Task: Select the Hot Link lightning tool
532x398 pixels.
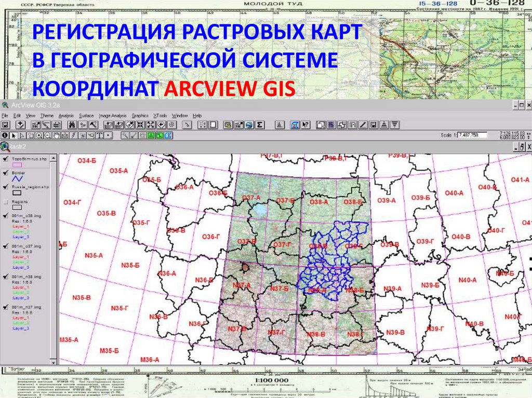Action: click(x=74, y=135)
